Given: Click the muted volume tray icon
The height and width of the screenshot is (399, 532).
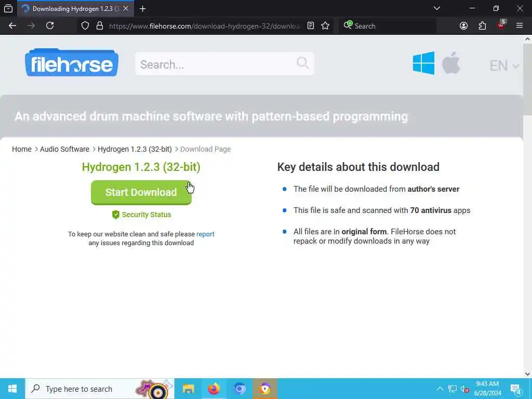Looking at the screenshot, I should click(464, 389).
